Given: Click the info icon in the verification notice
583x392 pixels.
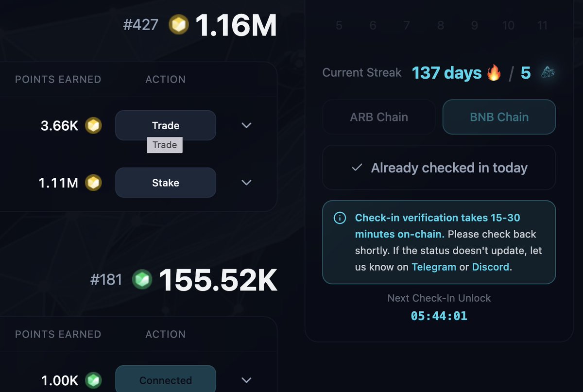Looking at the screenshot, I should [x=340, y=218].
